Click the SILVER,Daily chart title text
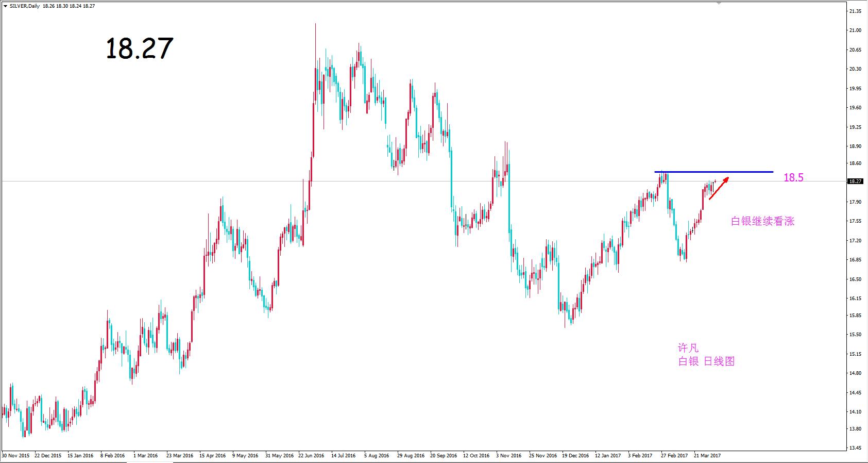The image size is (868, 463). pyautogui.click(x=24, y=6)
